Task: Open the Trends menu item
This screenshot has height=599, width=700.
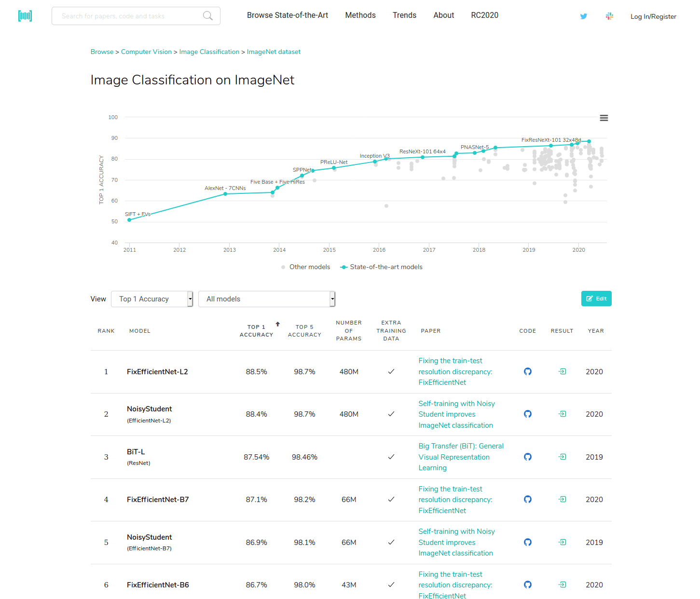Action: tap(404, 15)
